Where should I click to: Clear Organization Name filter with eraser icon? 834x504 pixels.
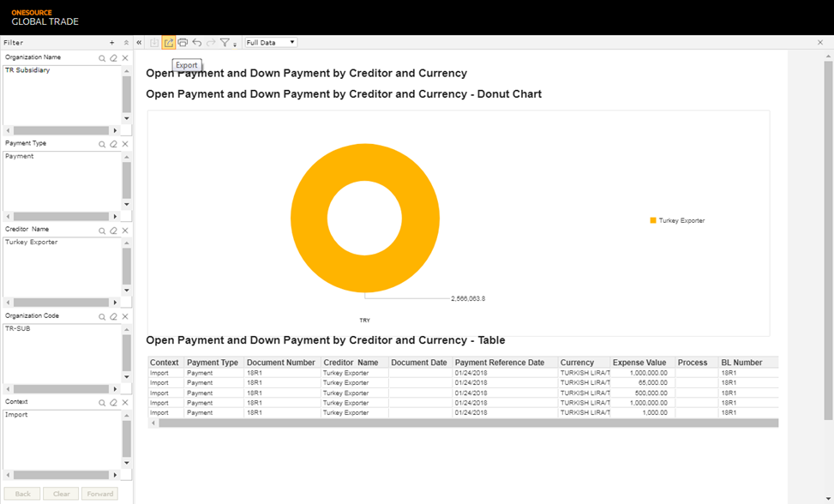tap(113, 58)
